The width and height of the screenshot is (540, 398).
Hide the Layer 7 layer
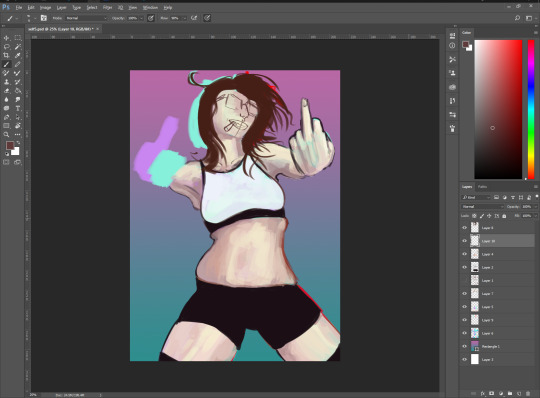pos(464,294)
